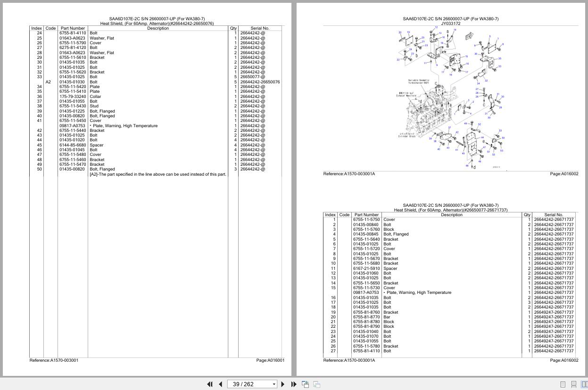Click part number 6755-81-8760 Bracket
This screenshot has height=390, width=588.
[366, 312]
